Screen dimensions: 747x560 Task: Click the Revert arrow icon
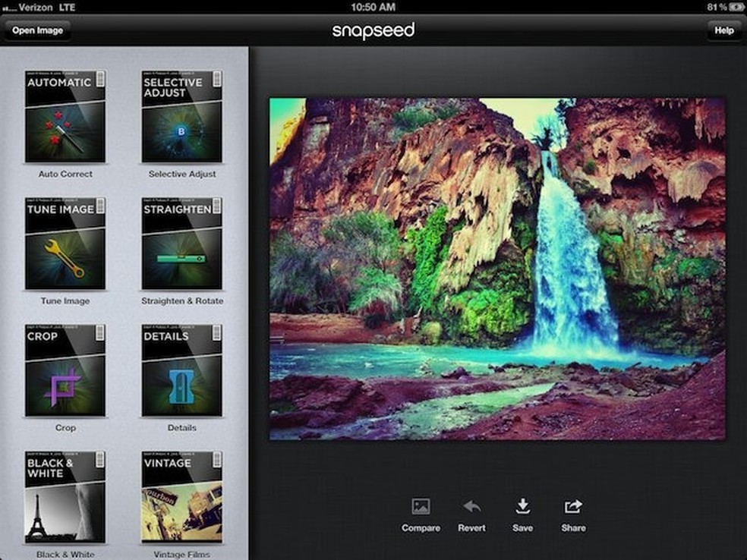[x=471, y=506]
